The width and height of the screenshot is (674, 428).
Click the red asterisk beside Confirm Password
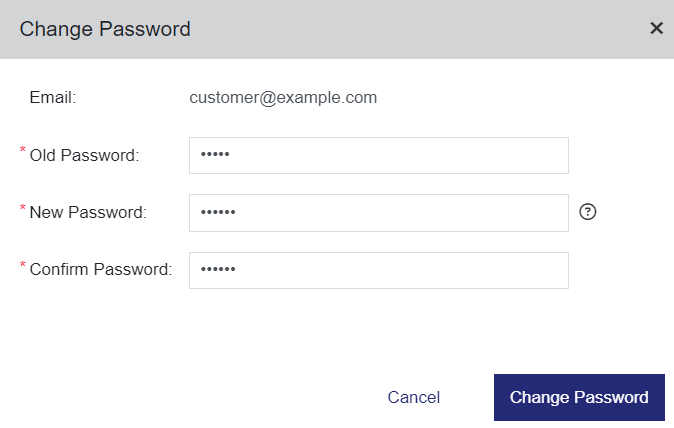point(23,264)
